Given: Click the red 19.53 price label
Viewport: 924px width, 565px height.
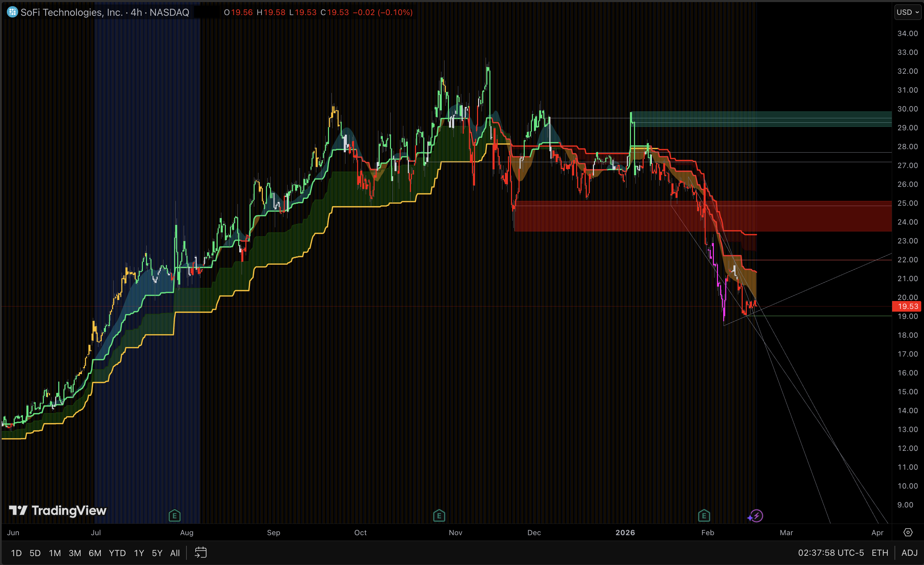Looking at the screenshot, I should tap(908, 306).
